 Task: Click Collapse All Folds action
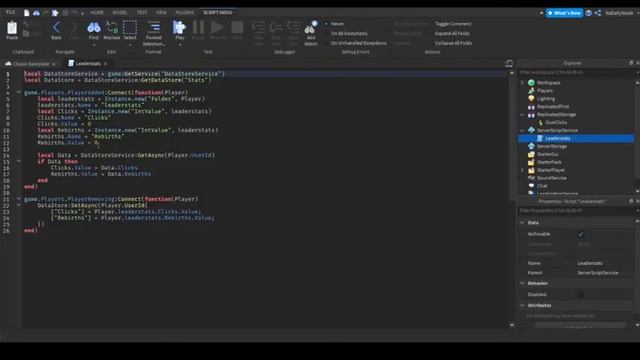coord(453,43)
